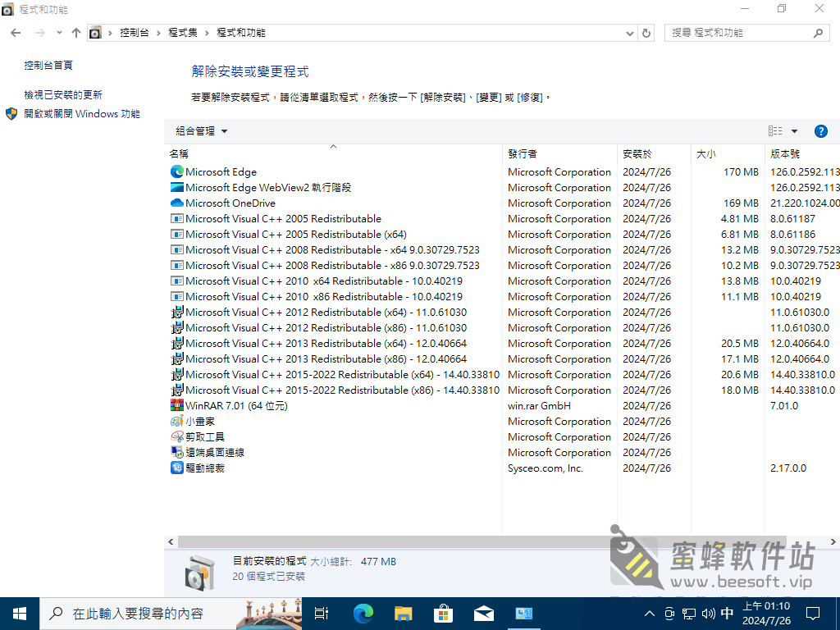
Task: Select Visual C++ 2015-2022 Redistributable (x64) entry
Action: (503, 374)
